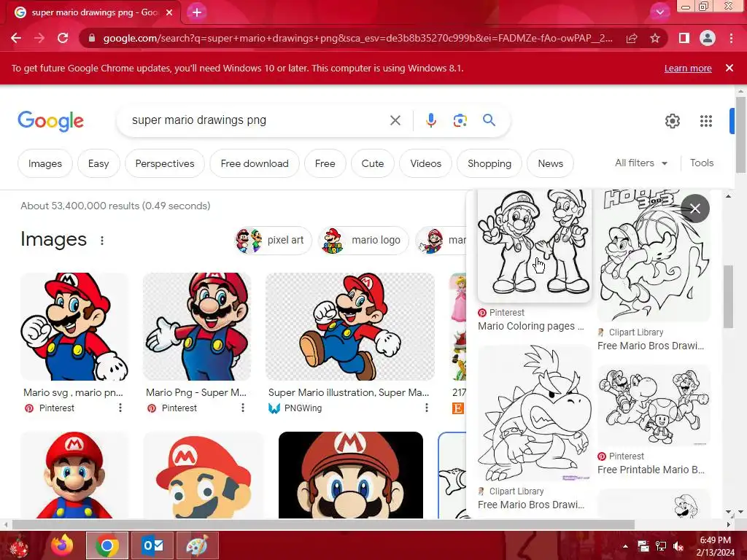
Task: Select the News filter chip
Action: 550,163
